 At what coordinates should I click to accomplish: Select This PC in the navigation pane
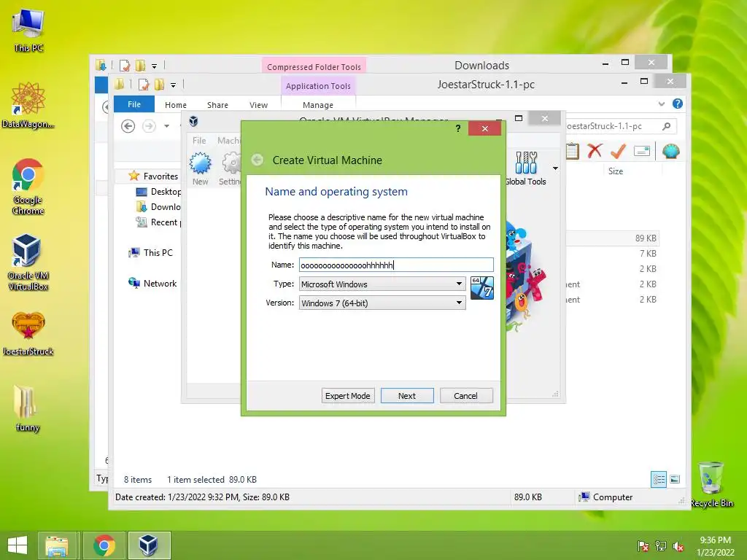tap(150, 253)
